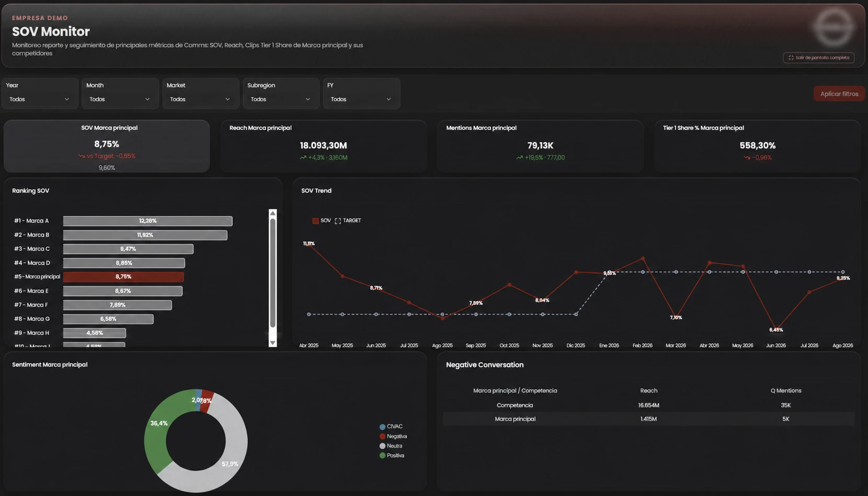Select the SOV Marca principal card

pos(107,146)
